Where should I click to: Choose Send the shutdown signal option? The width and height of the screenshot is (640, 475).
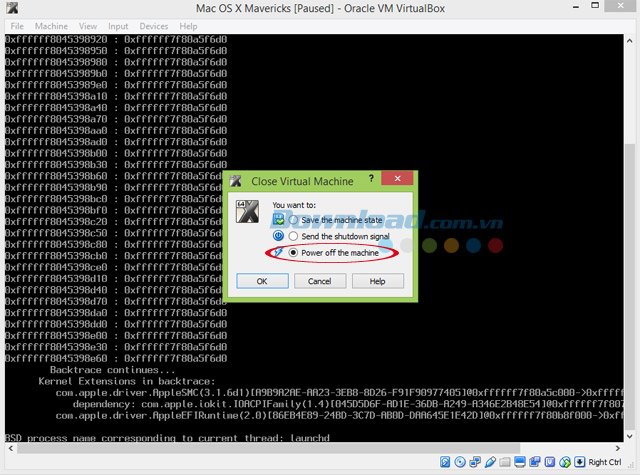pos(294,236)
